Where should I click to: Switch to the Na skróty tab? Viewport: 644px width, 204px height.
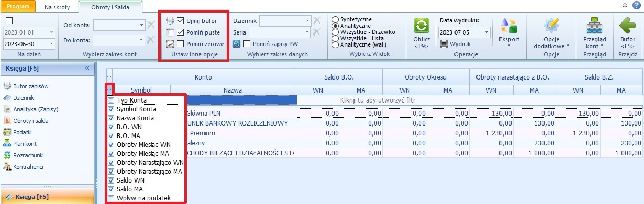[x=57, y=7]
